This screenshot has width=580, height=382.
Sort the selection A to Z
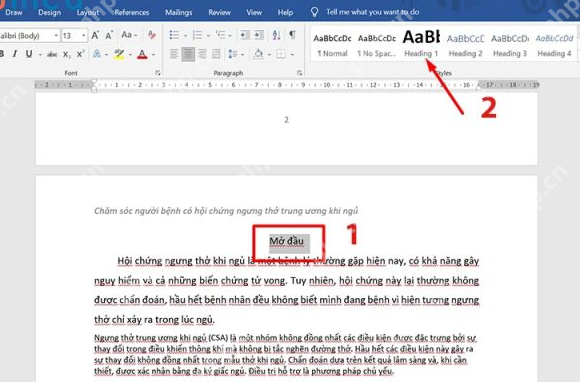[x=276, y=36]
